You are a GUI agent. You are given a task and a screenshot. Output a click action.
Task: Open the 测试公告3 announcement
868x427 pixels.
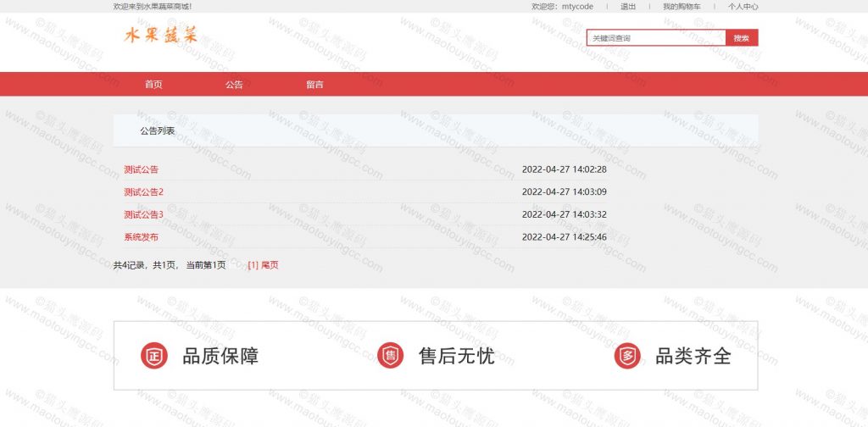click(x=143, y=215)
